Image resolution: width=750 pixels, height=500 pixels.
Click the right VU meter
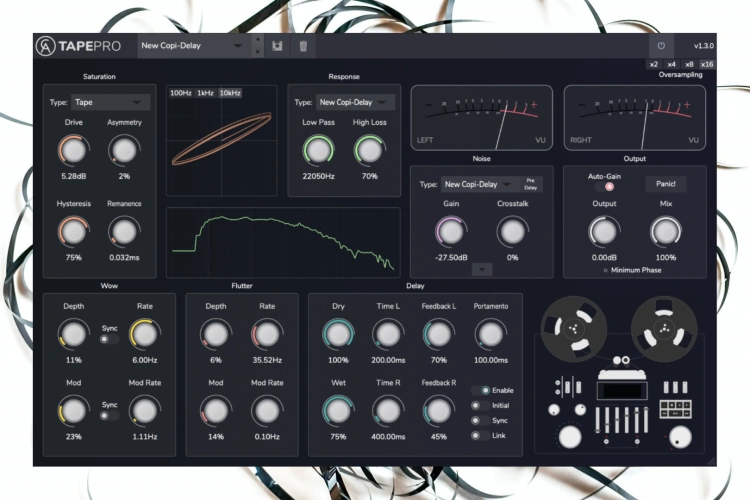[635, 118]
